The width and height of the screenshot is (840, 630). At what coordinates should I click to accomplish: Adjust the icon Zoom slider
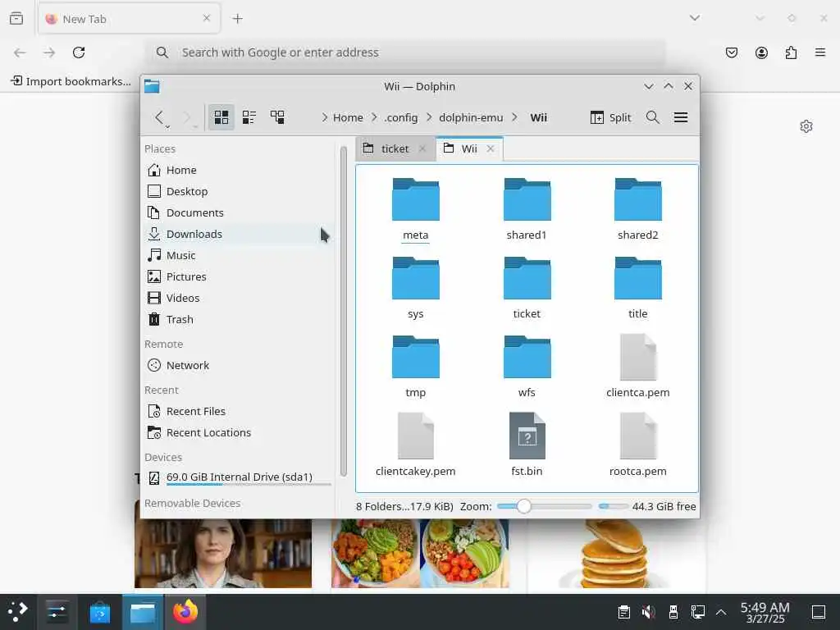[544, 506]
